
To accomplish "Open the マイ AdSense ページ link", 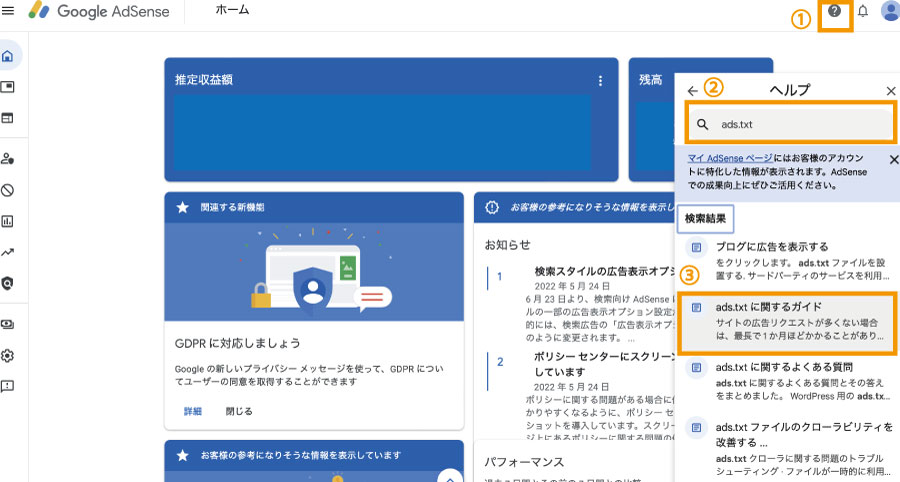I will point(730,158).
